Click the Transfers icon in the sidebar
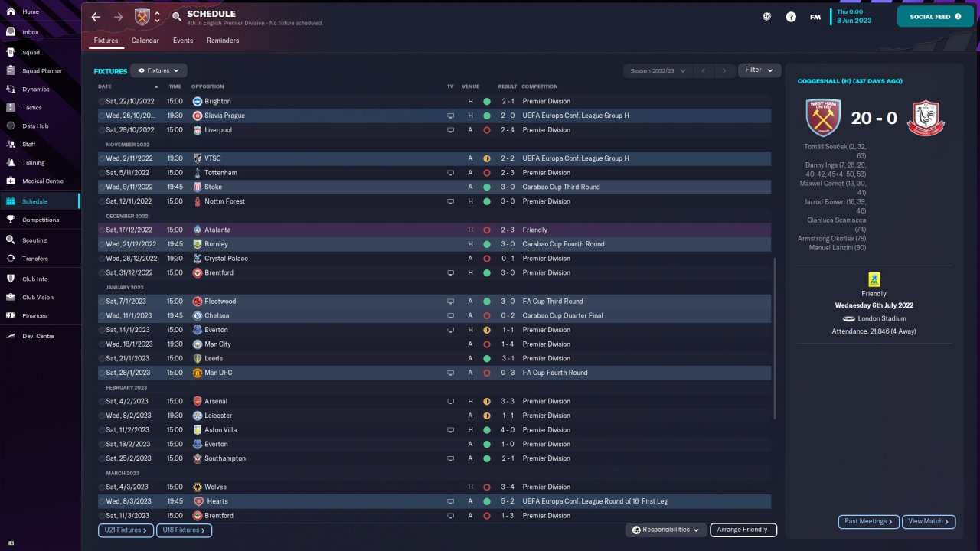The width and height of the screenshot is (980, 551). [x=11, y=259]
